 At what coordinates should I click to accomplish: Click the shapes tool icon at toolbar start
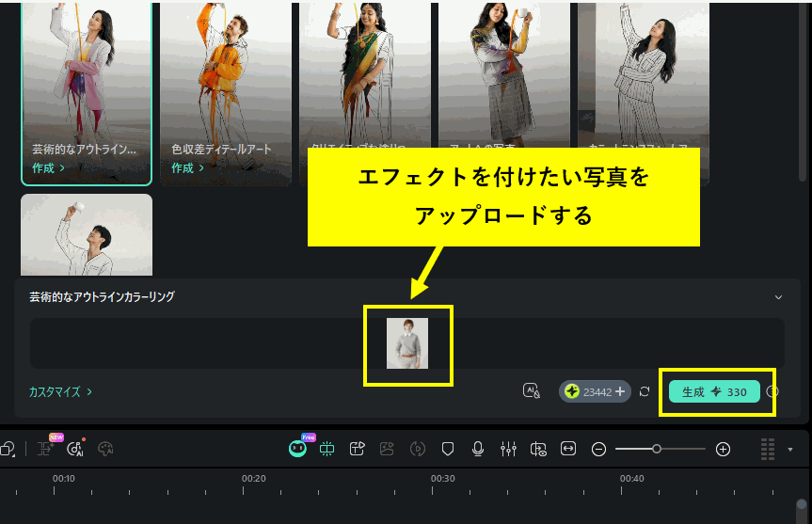pyautogui.click(x=8, y=449)
